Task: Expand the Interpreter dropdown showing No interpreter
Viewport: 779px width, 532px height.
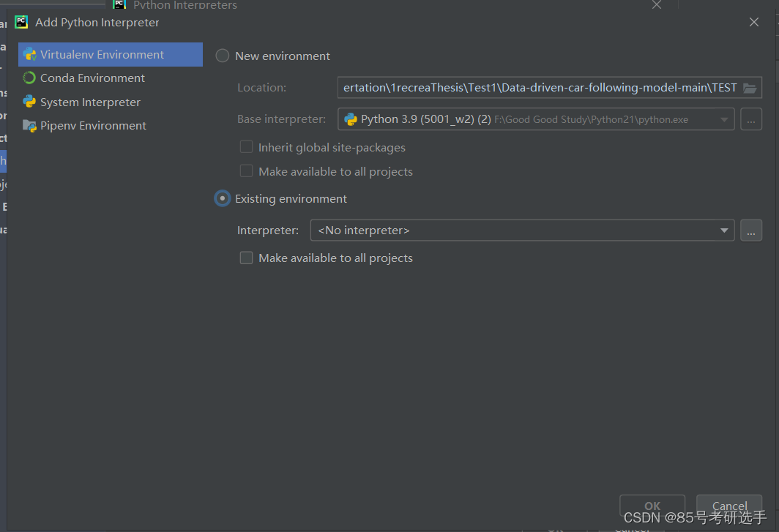Action: [724, 230]
